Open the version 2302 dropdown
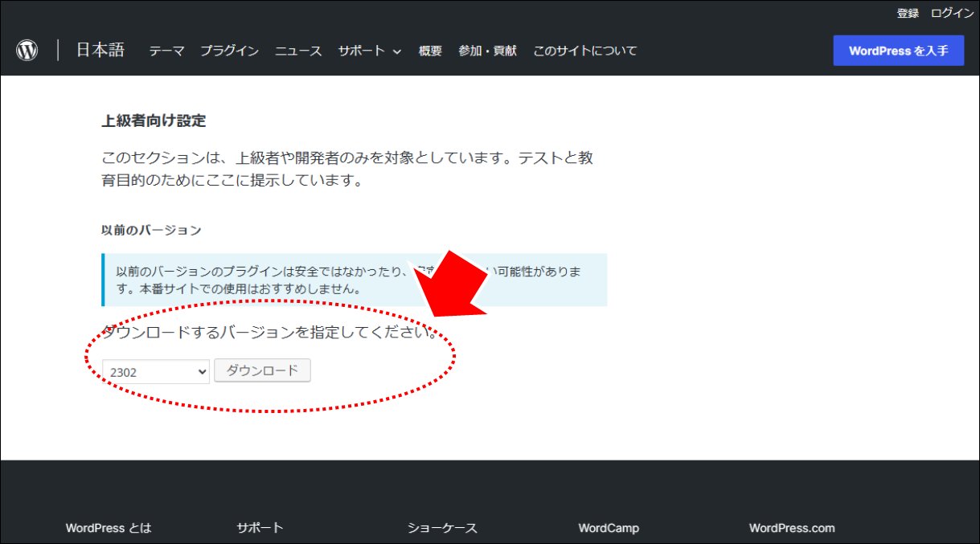 156,371
